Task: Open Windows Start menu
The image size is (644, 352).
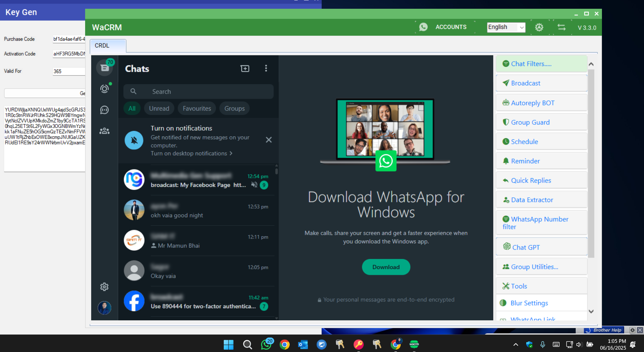Action: (x=228, y=344)
